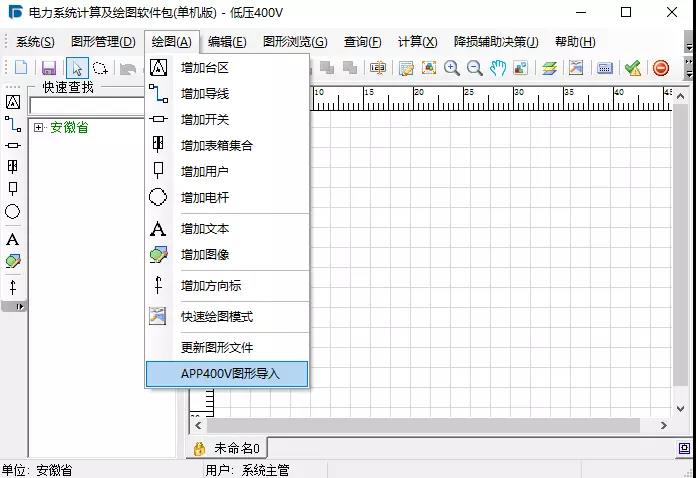The height and width of the screenshot is (478, 696).
Task: Click the red stop icon in toolbar
Action: (661, 68)
